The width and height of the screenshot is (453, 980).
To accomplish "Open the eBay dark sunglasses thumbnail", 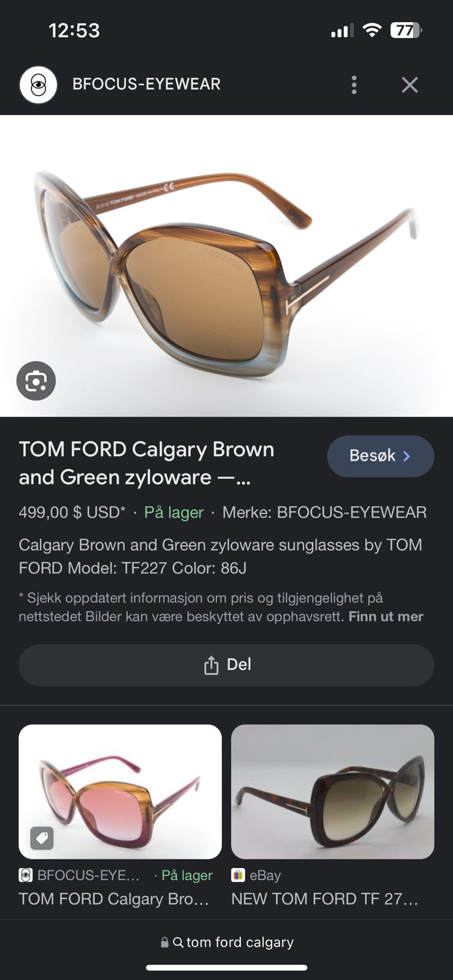I will (332, 791).
